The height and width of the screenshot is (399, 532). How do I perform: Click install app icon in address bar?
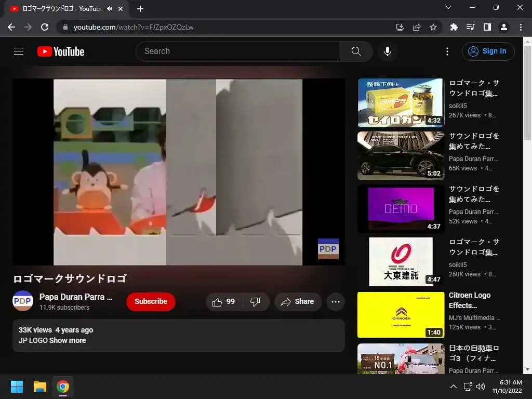coord(400,27)
